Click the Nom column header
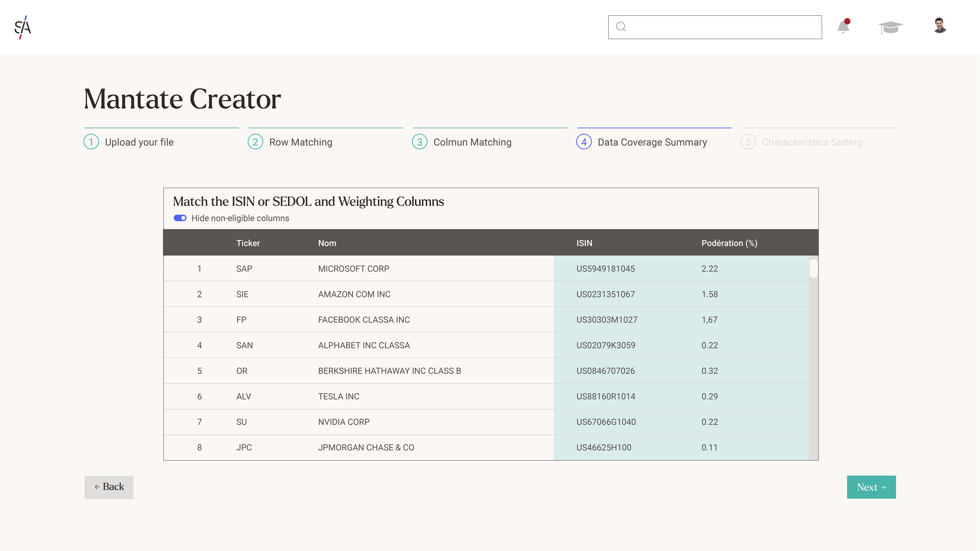The image size is (980, 551). (x=327, y=243)
